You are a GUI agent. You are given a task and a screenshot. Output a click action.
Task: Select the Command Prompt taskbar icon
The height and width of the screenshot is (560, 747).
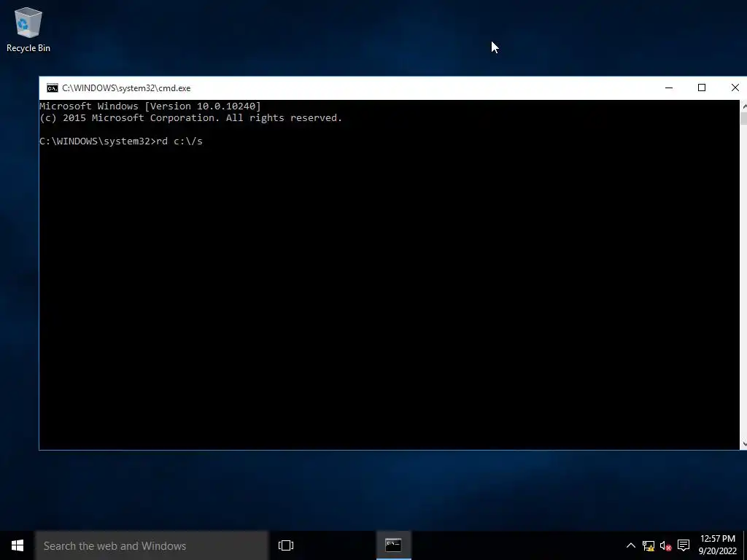393,545
